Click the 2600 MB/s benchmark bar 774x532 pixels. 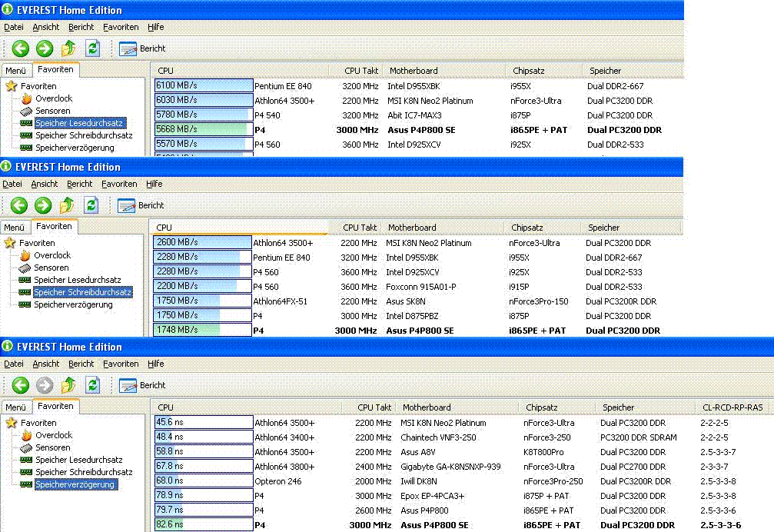202,242
